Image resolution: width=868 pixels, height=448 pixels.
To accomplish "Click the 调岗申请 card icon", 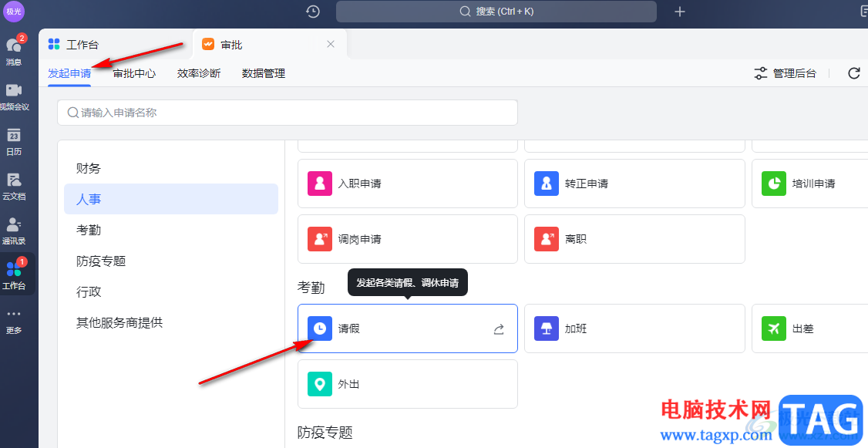I will click(320, 239).
